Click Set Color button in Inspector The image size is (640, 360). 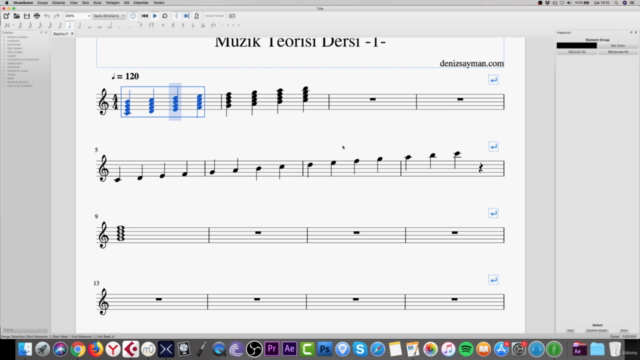coord(618,46)
